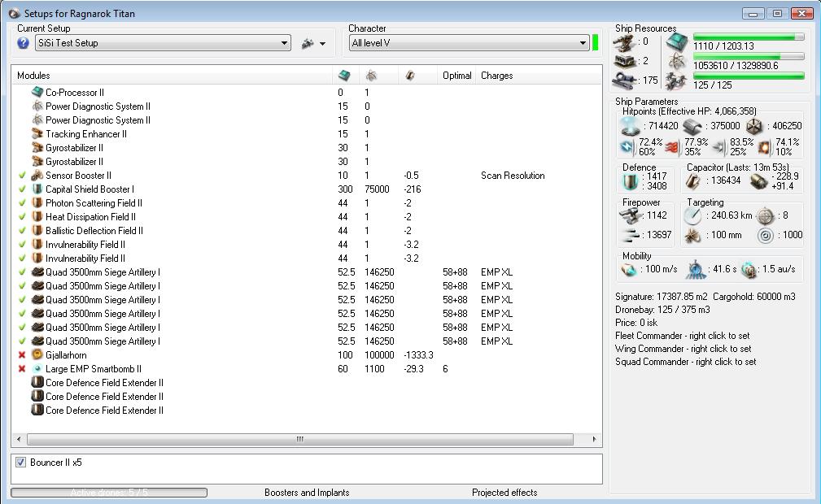Click the turret hardpoints icon in Ship Resources

tap(625, 42)
